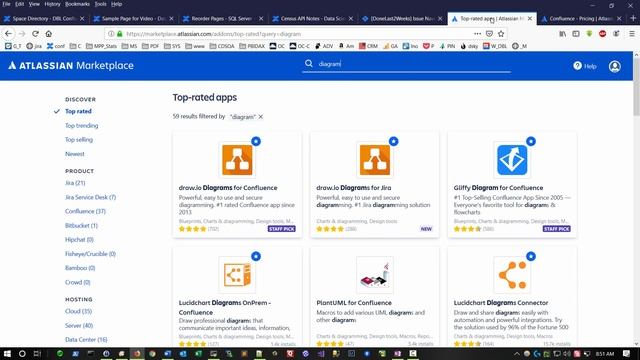This screenshot has height=360, width=640.
Task: Switch to Confluence Pricing tab
Action: tap(580, 18)
